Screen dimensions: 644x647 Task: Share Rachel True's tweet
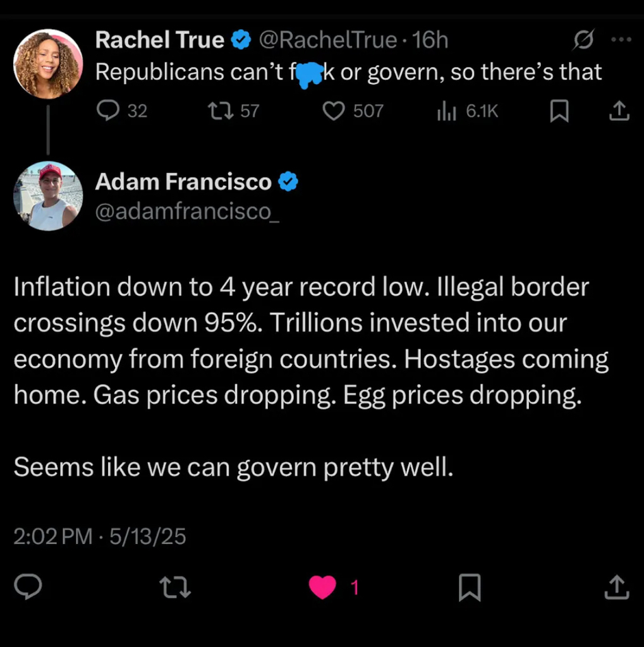[x=619, y=112]
